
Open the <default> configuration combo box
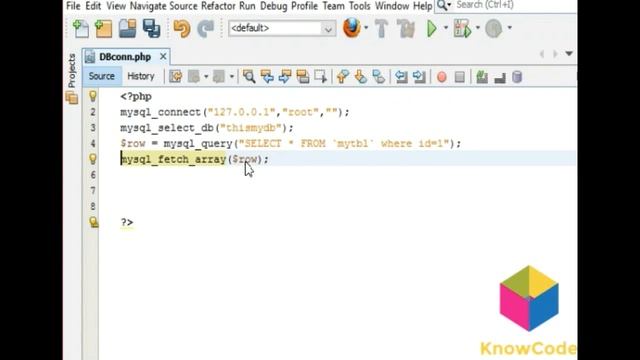(x=282, y=28)
